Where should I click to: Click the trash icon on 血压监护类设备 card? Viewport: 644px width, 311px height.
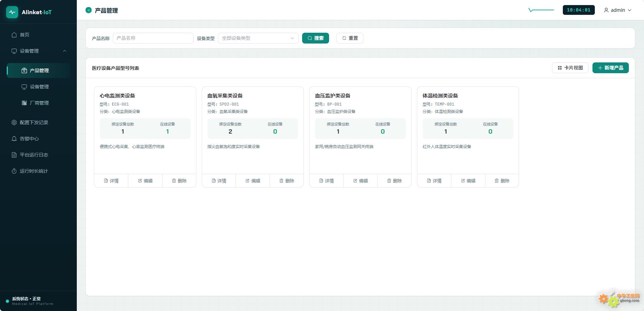[389, 181]
